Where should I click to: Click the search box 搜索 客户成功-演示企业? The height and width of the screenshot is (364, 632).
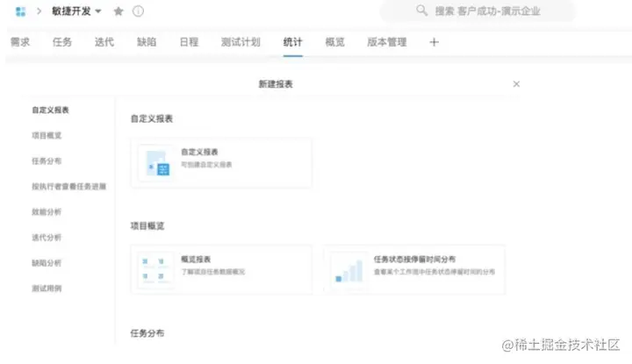point(478,11)
